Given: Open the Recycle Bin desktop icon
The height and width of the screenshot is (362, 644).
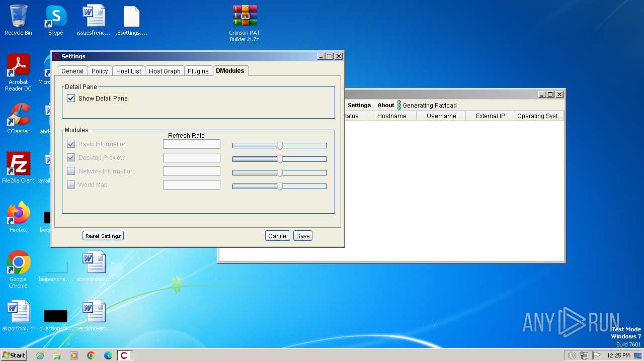Looking at the screenshot, I should point(18,20).
